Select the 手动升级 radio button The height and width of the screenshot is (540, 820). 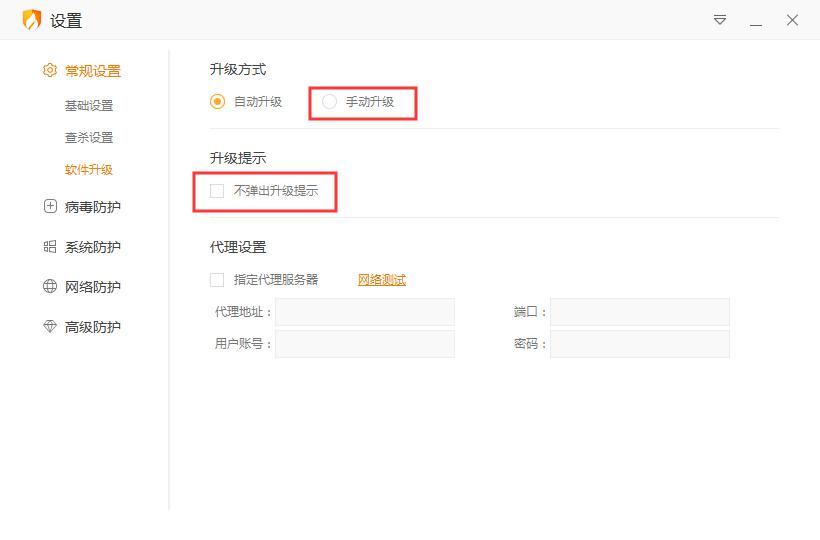click(329, 101)
